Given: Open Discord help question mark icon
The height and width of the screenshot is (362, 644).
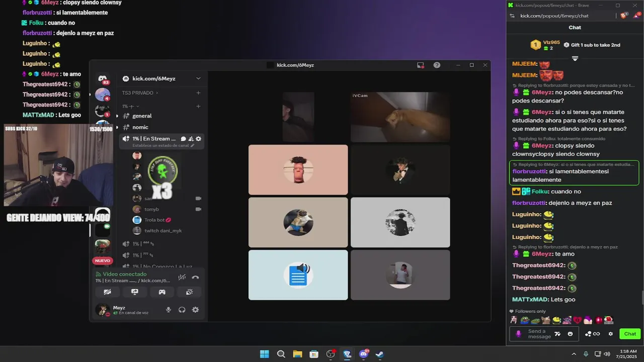Looking at the screenshot, I should coord(437,65).
